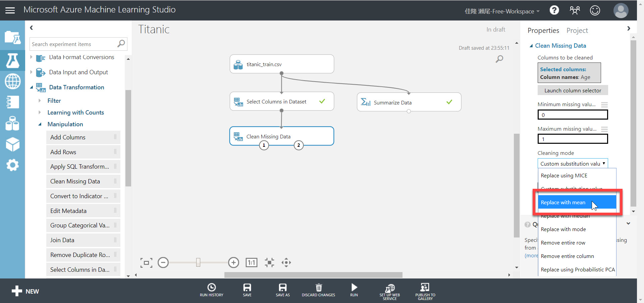The width and height of the screenshot is (644, 303).
Task: Open the user account avatar
Action: click(621, 10)
